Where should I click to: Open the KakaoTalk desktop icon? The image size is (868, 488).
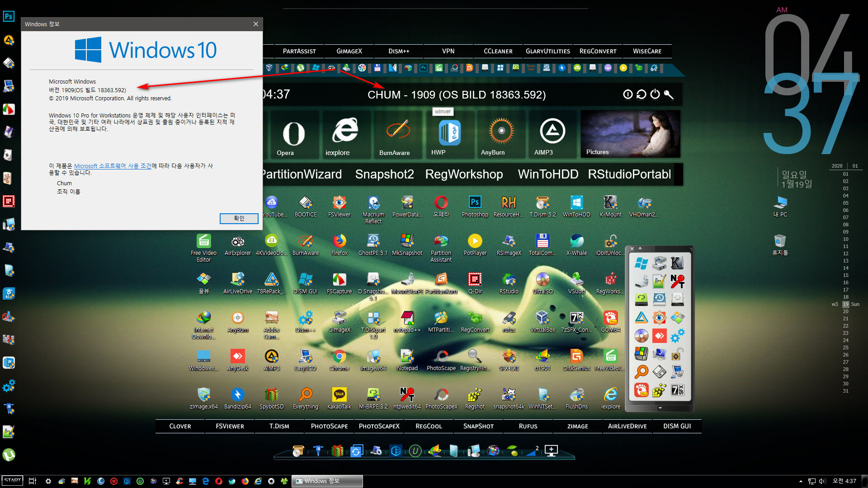pos(339,399)
